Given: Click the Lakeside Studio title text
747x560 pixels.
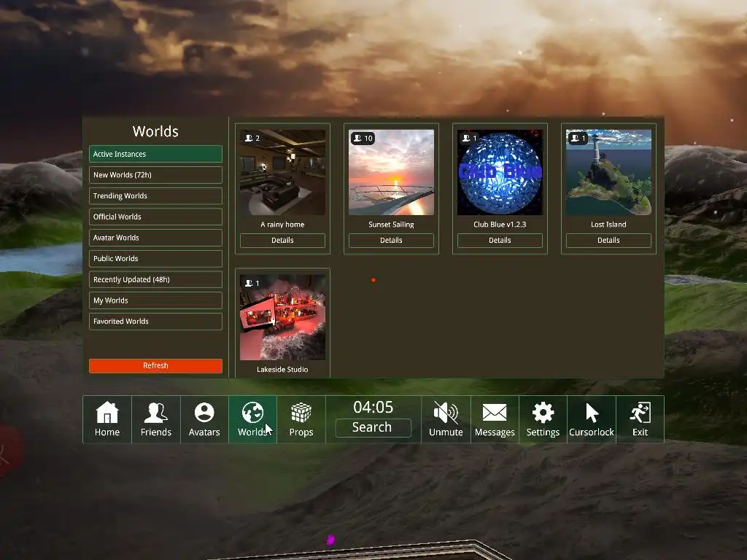Looking at the screenshot, I should pyautogui.click(x=282, y=370).
